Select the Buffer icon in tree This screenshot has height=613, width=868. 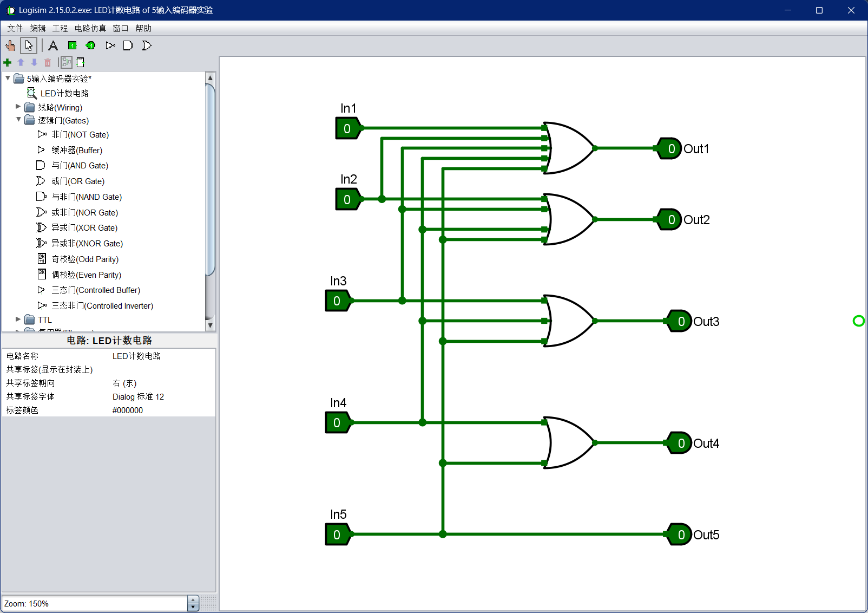(41, 150)
